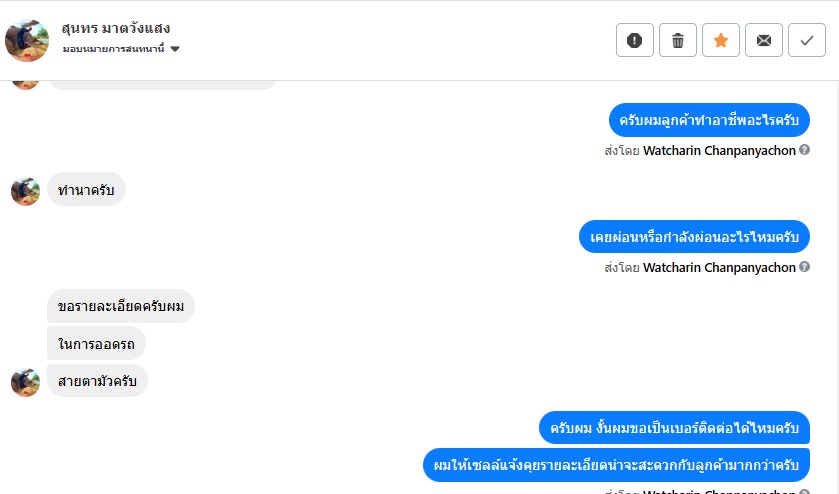This screenshot has height=494, width=839.
Task: Click sender avatar beside สายตามัวครับ message
Action: click(x=26, y=382)
